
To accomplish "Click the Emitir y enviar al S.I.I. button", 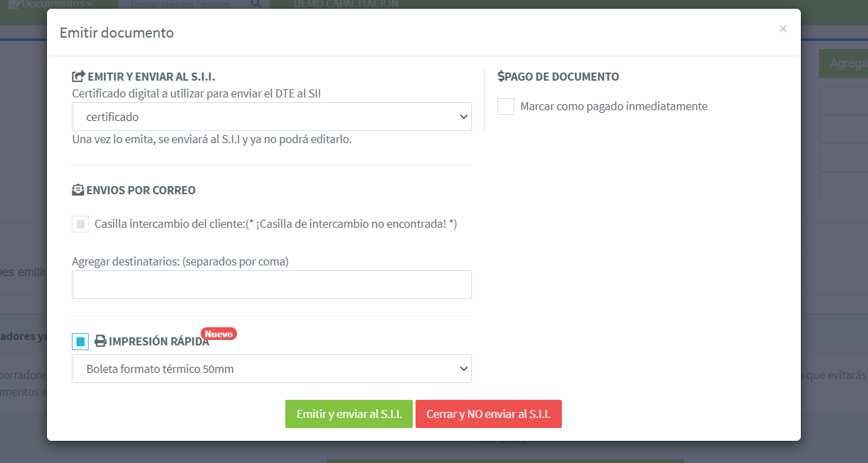I will tap(349, 414).
